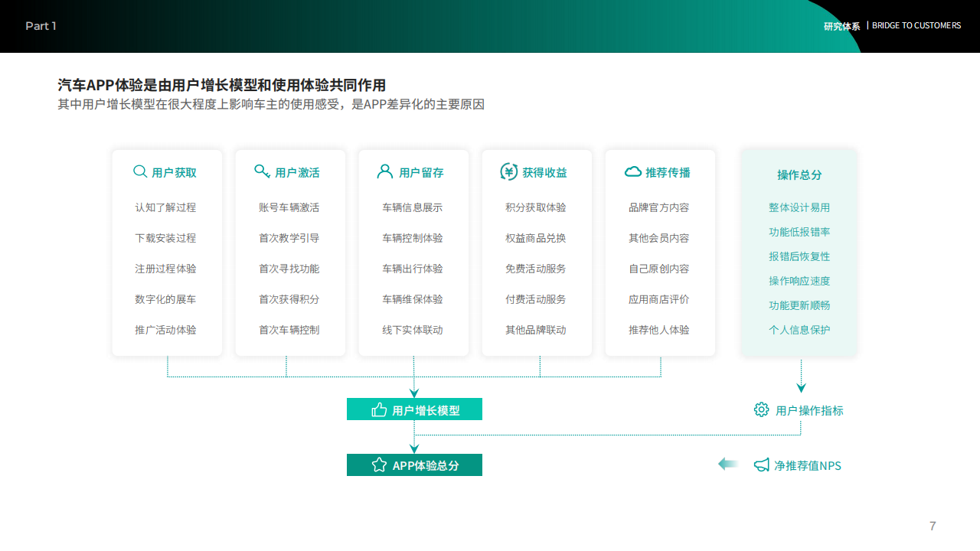This screenshot has height=551, width=980.
Task: Click the 用户激活 card heading
Action: 297,172
